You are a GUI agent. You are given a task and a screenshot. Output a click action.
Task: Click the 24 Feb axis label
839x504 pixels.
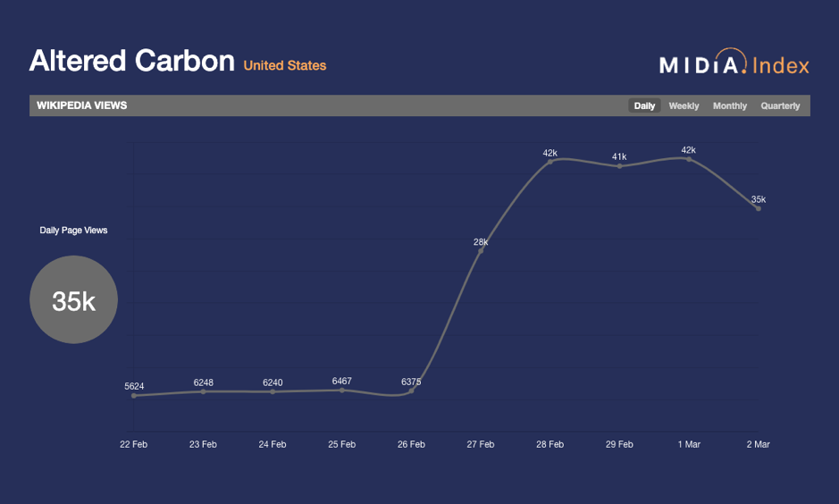point(273,444)
